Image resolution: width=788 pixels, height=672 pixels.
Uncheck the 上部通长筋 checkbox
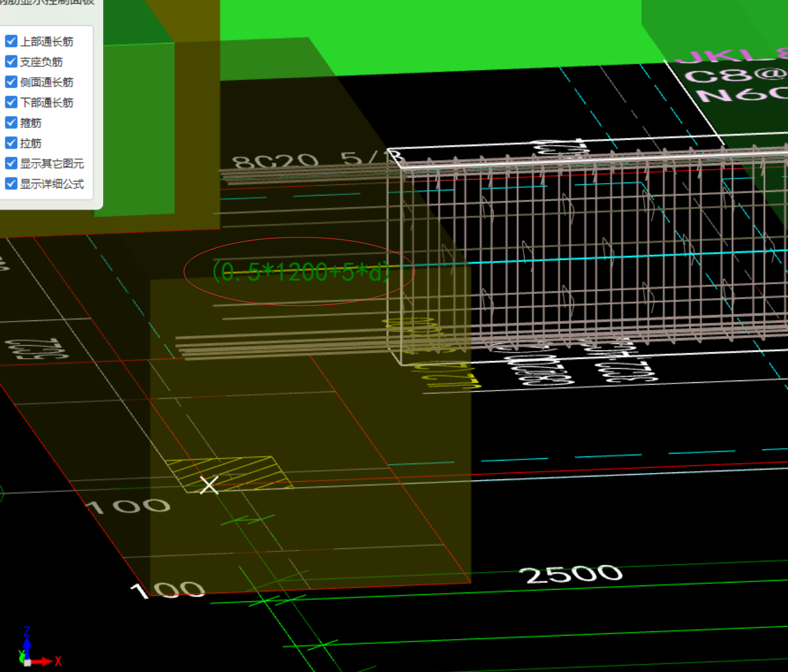(x=11, y=41)
